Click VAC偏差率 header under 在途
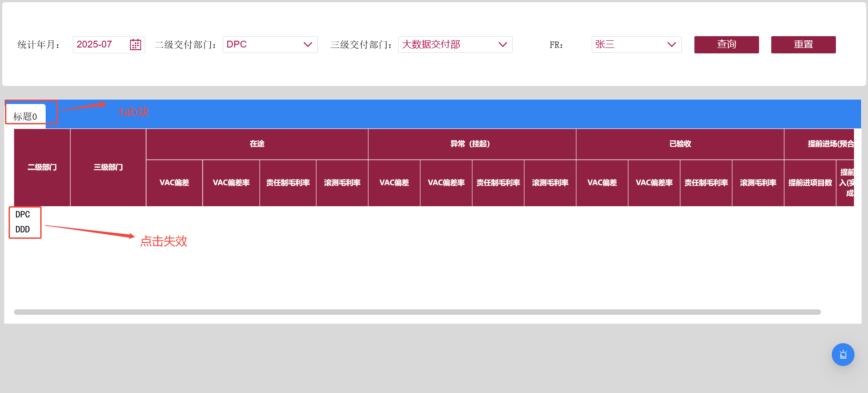Image resolution: width=868 pixels, height=393 pixels. point(231,183)
